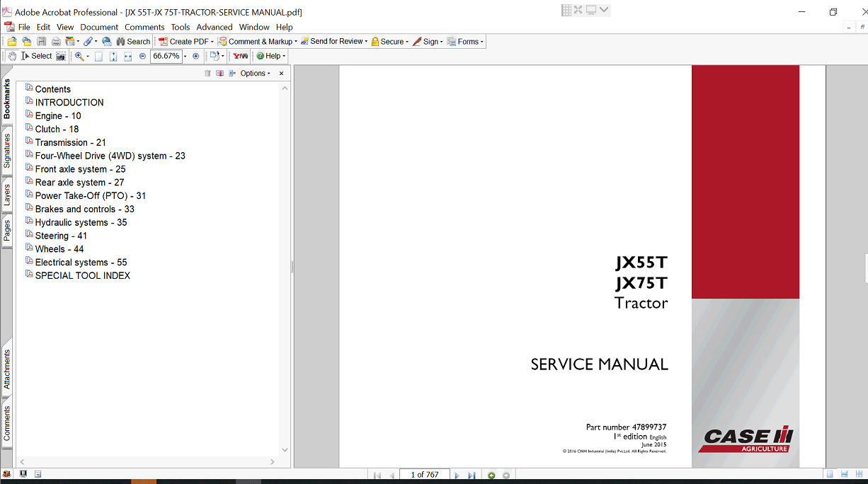
Task: Expand the bookmarks Options dropdown
Action: [255, 74]
